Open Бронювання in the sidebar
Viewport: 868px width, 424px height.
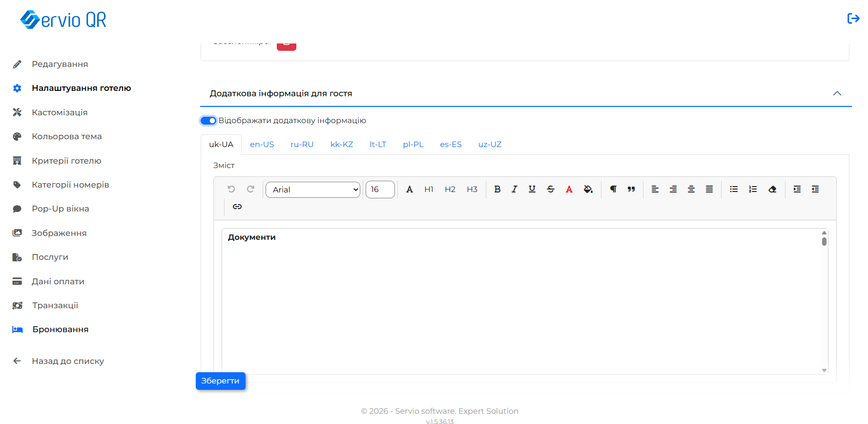tap(61, 329)
